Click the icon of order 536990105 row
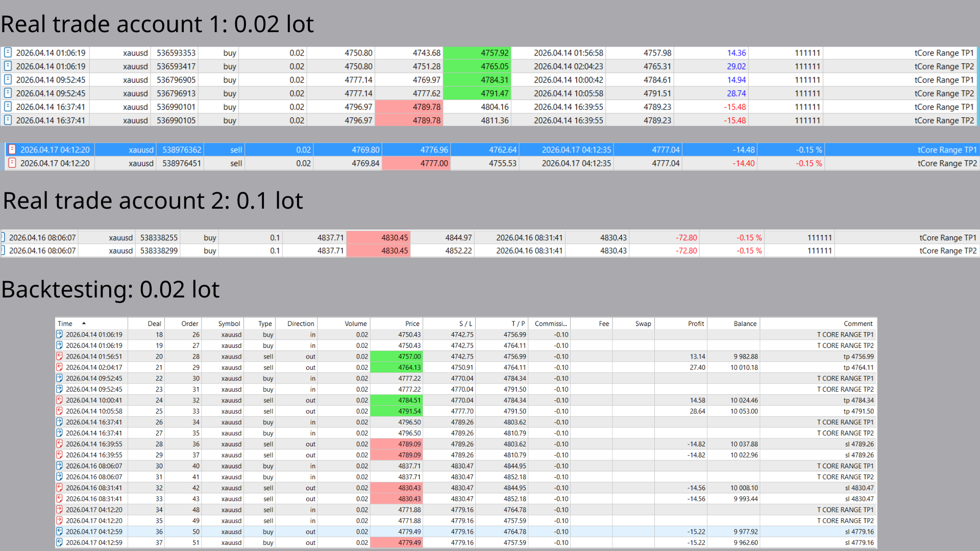The height and width of the screenshot is (551, 980). 8,120
